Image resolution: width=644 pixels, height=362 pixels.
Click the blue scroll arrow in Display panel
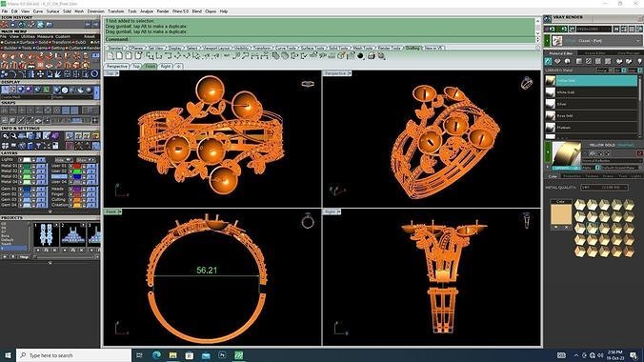[x=96, y=92]
